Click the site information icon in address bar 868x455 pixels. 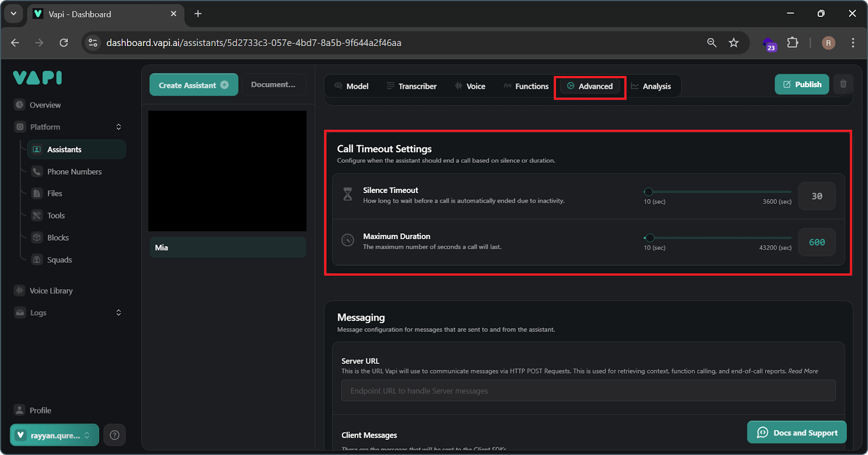(x=93, y=43)
